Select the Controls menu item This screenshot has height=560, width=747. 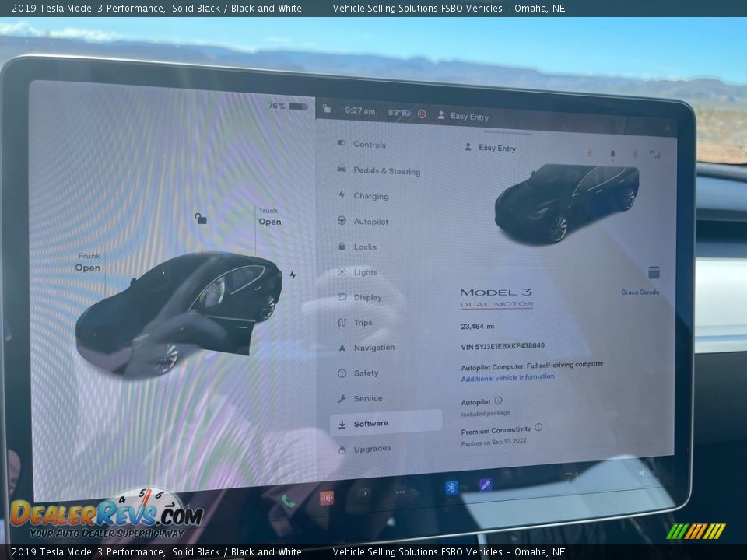[x=369, y=145]
